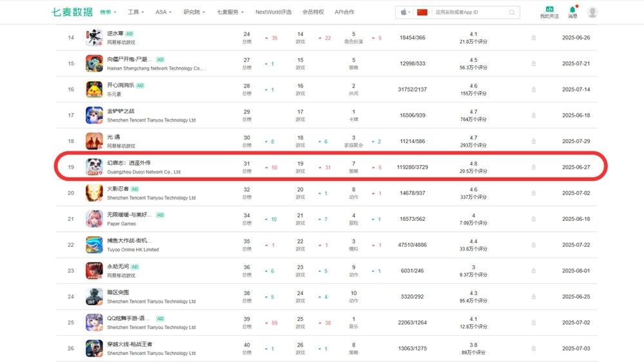Open the API合作 menu item
This screenshot has width=644, height=362.
[x=344, y=12]
